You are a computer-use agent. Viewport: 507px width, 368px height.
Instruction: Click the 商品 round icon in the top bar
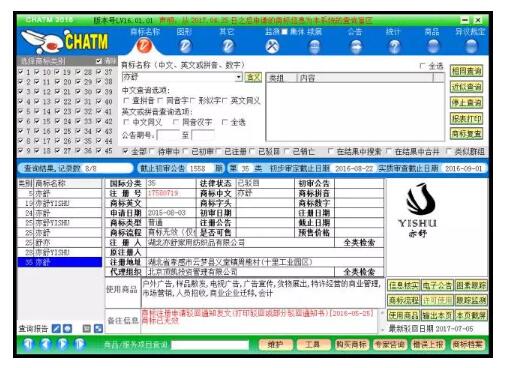pos(433,46)
